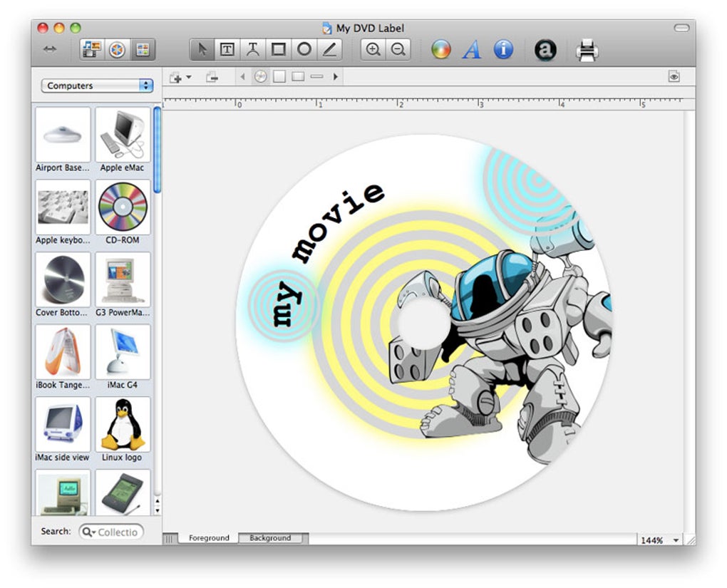The width and height of the screenshot is (727, 588).
Task: Open the media/photos source panel
Action: point(91,49)
